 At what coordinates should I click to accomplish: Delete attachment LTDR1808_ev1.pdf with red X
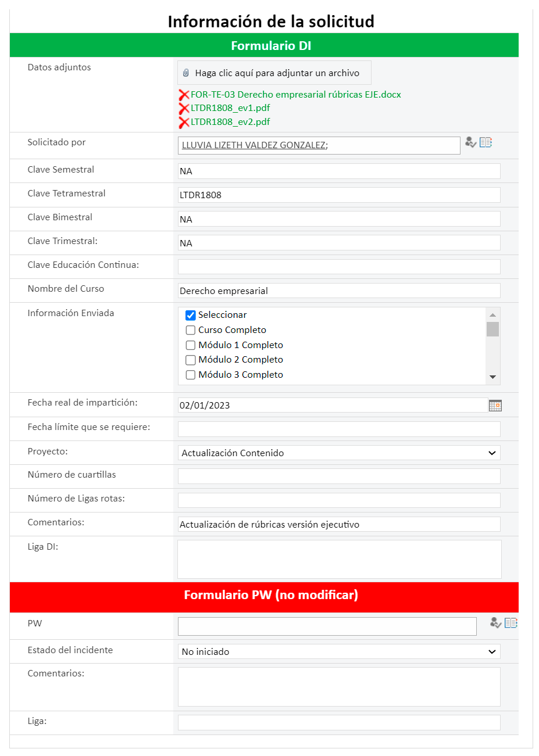click(x=184, y=108)
